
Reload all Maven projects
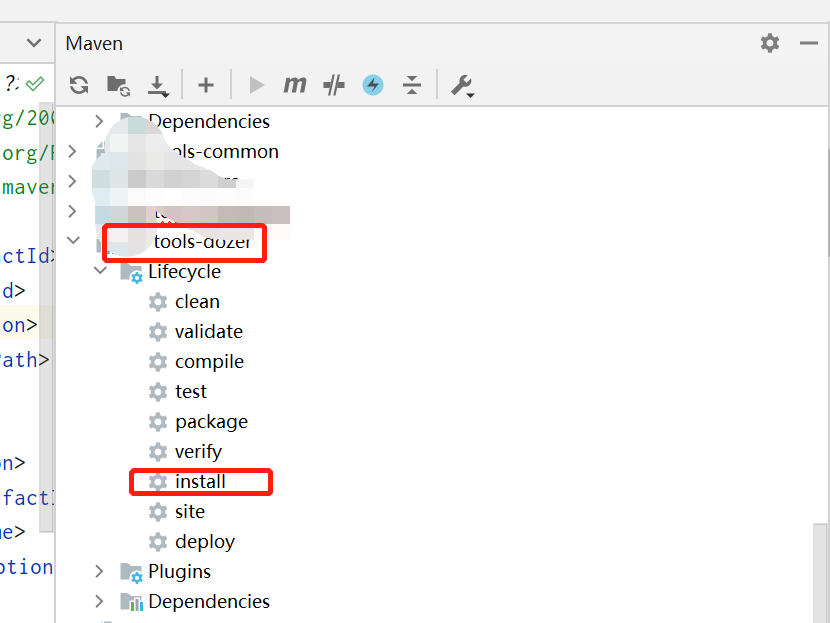pos(79,85)
